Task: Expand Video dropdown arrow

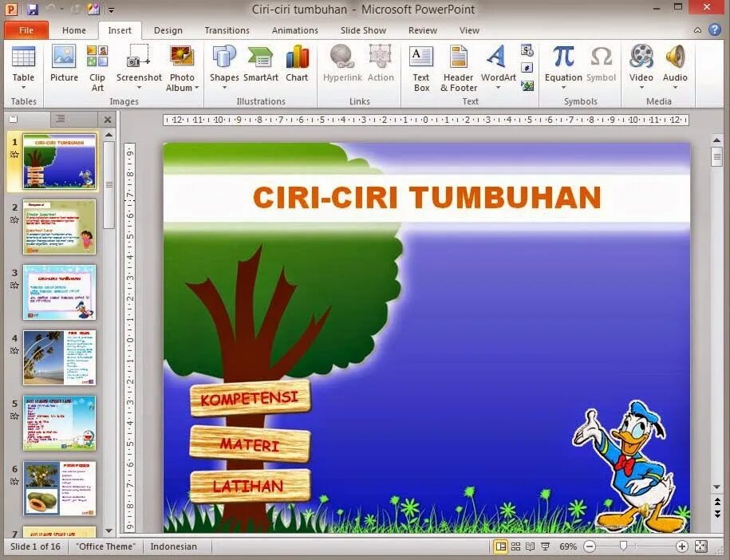Action: [x=641, y=88]
